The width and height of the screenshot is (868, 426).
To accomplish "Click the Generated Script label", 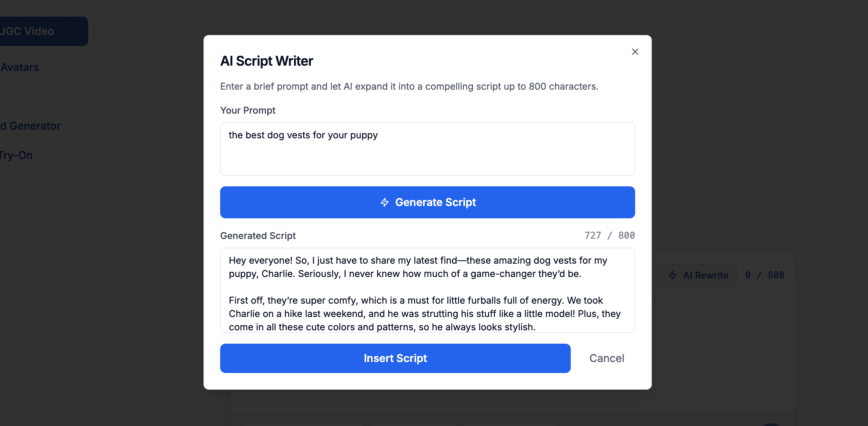I will (x=258, y=235).
